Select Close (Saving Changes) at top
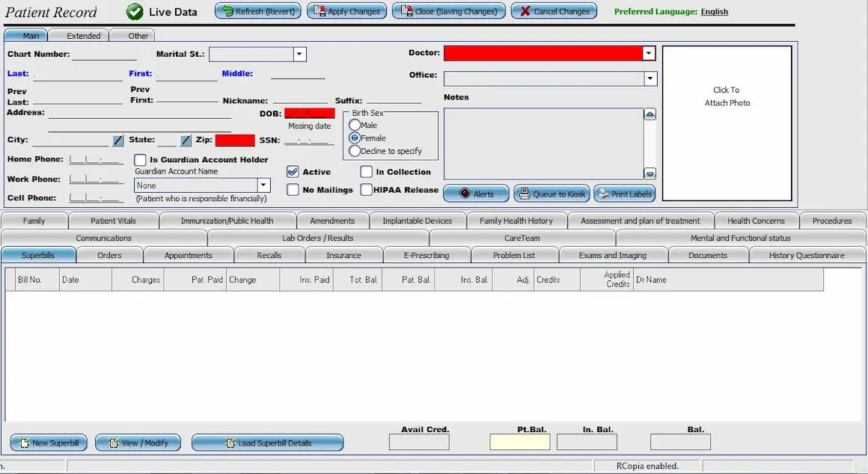The width and height of the screenshot is (868, 474). point(447,10)
